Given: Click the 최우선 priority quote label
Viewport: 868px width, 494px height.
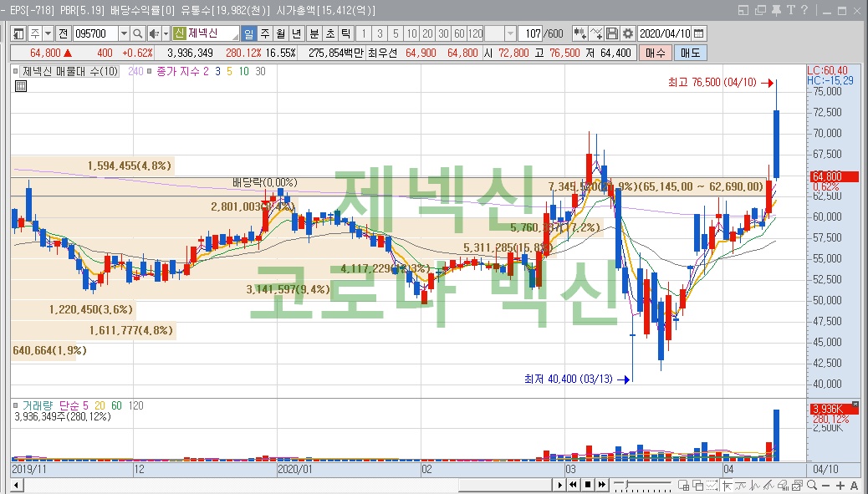Looking at the screenshot, I should click(382, 53).
